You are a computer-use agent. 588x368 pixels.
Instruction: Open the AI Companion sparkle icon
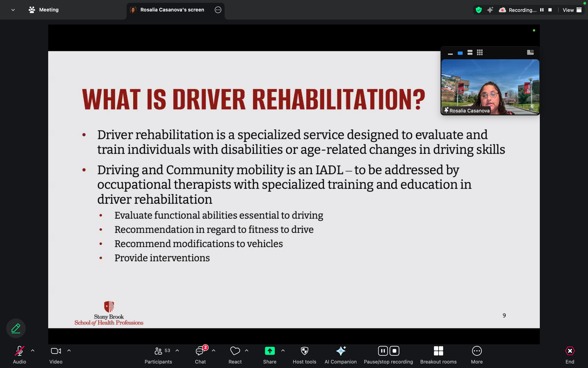pyautogui.click(x=341, y=351)
